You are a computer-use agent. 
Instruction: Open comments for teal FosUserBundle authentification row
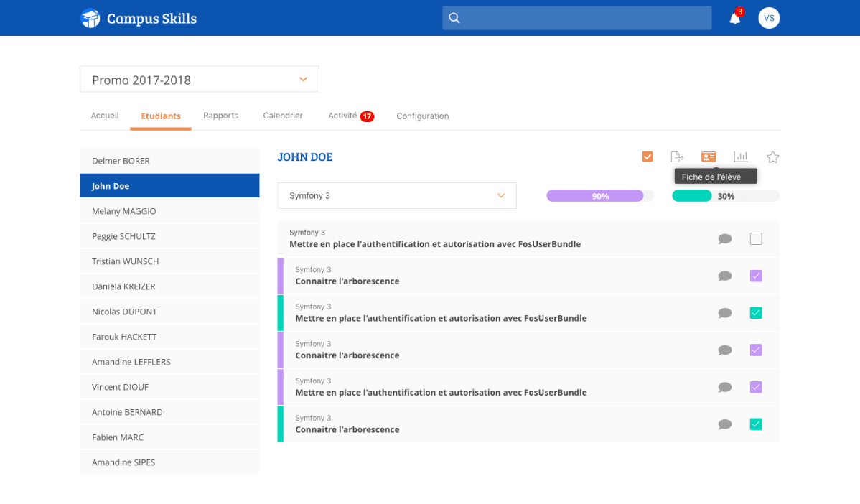pos(725,313)
